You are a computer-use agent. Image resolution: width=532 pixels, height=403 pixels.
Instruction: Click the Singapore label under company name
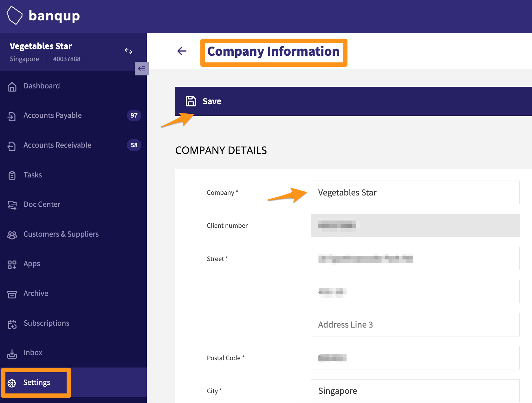(24, 59)
